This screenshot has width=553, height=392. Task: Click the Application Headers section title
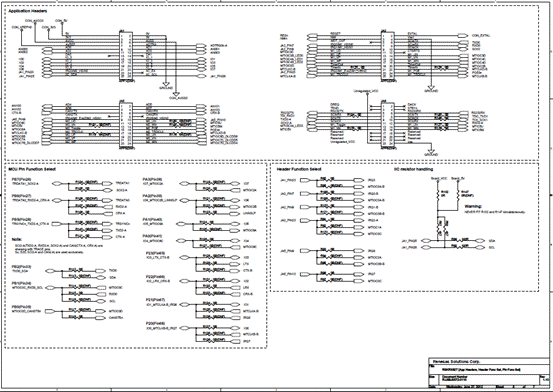[x=28, y=11]
